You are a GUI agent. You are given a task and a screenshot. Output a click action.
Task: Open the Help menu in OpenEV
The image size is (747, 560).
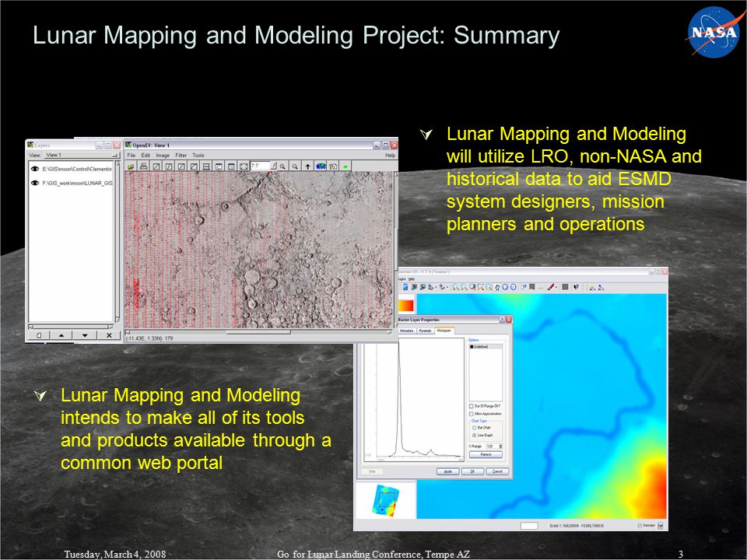point(390,156)
